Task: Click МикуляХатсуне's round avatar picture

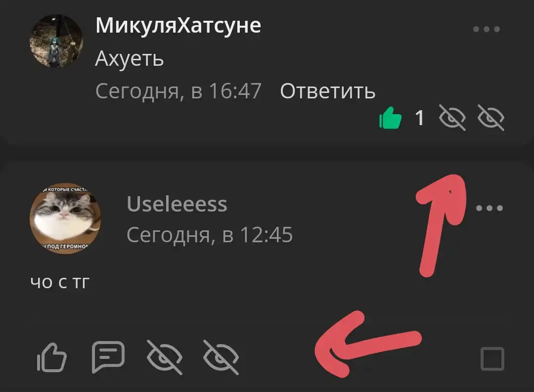Action: click(56, 41)
